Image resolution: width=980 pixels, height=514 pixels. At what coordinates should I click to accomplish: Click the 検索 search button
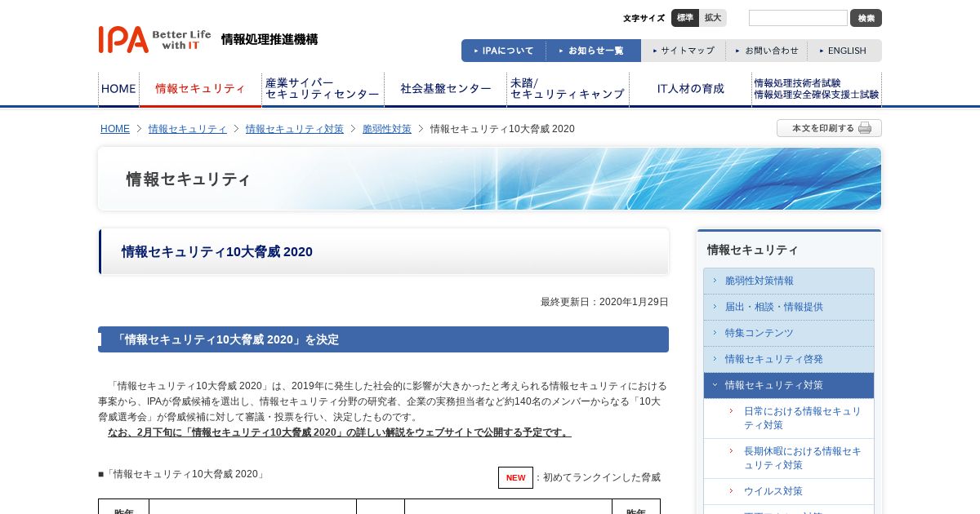pos(866,18)
